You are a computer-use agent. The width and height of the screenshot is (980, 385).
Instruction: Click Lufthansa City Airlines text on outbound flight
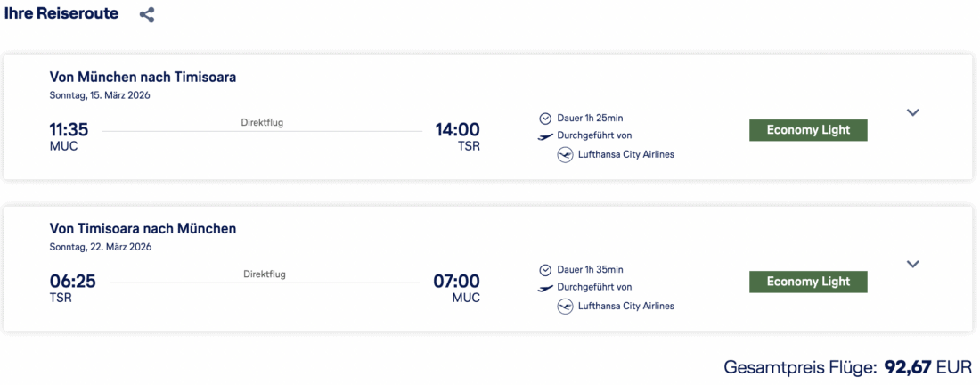[626, 154]
